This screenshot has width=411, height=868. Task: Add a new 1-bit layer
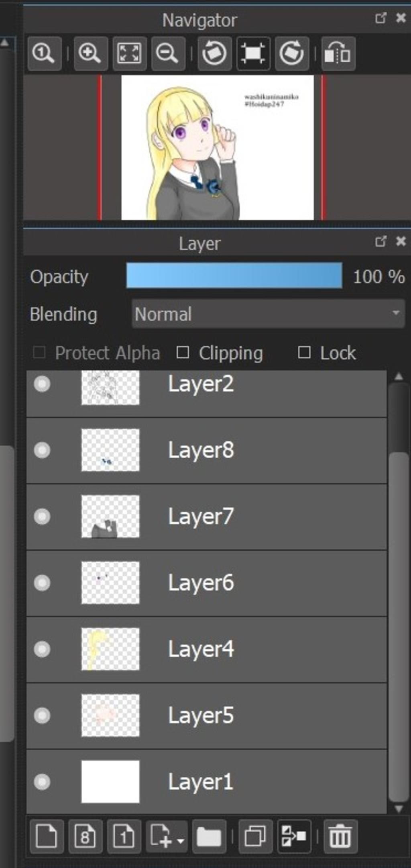click(124, 837)
